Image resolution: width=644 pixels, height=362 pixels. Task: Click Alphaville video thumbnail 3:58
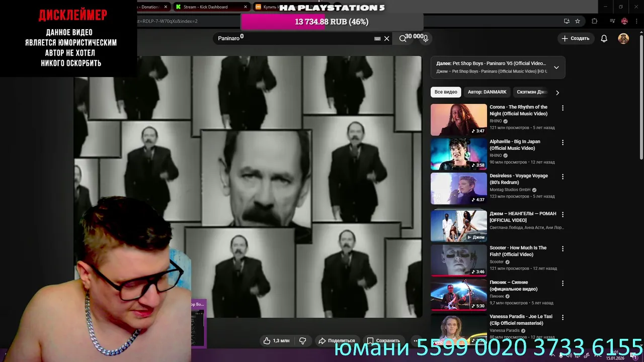tap(459, 154)
